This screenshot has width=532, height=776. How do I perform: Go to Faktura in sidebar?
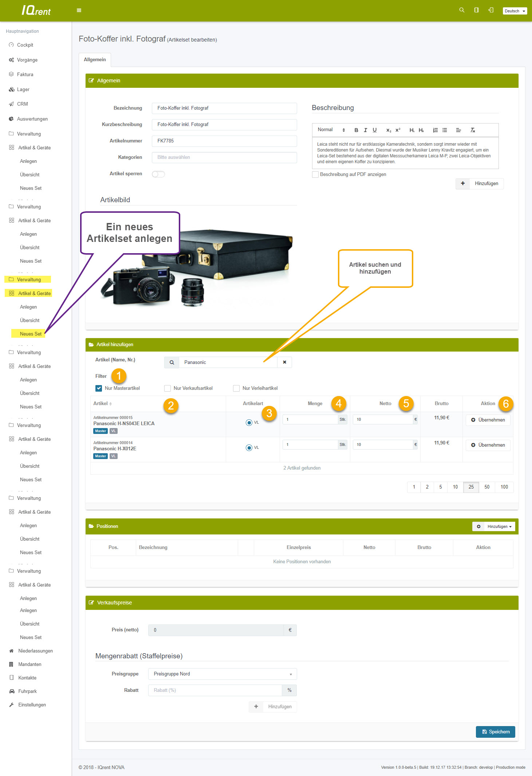coord(25,74)
